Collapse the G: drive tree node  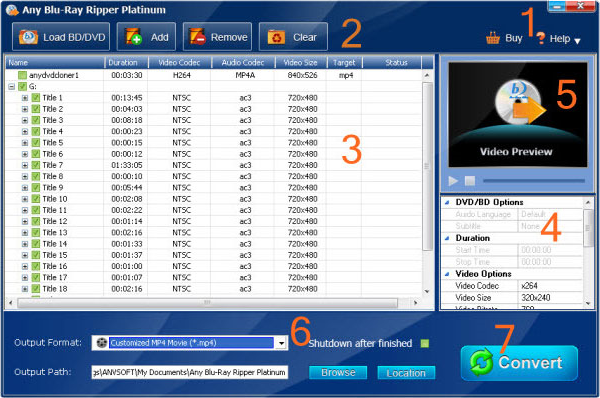tap(11, 86)
